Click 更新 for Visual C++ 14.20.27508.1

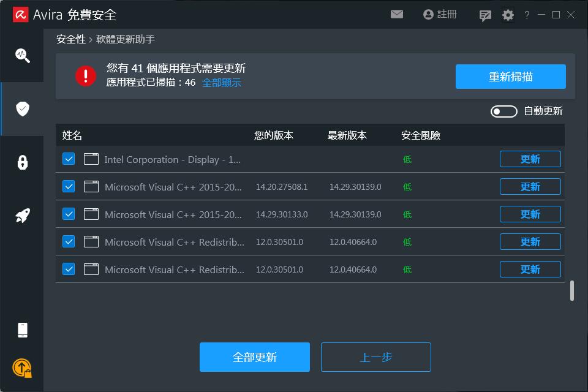(530, 186)
